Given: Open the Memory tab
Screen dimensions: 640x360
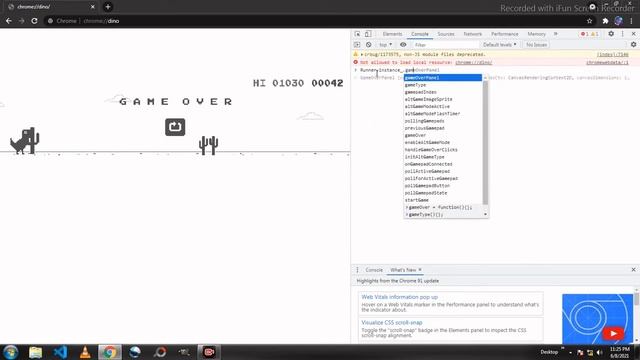Looking at the screenshot, I should pyautogui.click(x=536, y=34).
